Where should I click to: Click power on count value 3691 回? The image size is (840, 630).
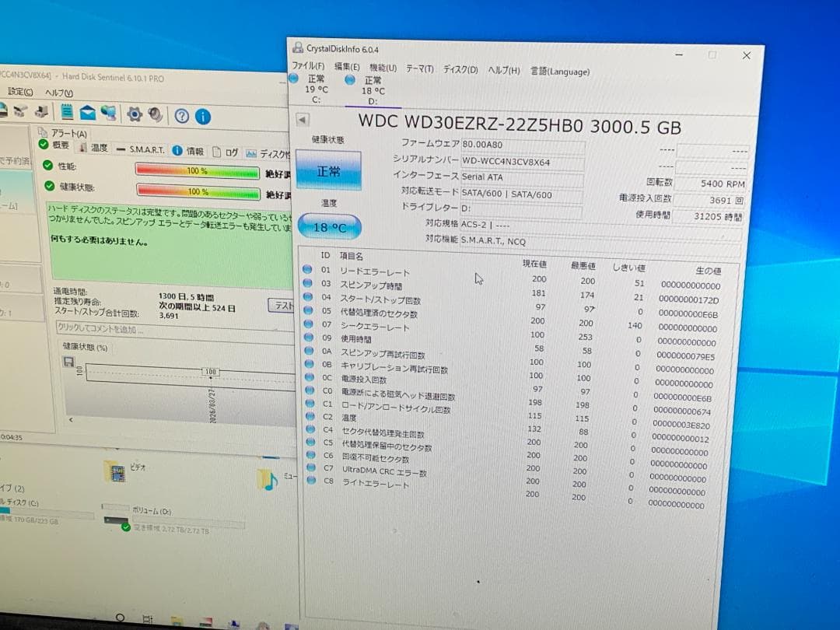click(x=710, y=201)
